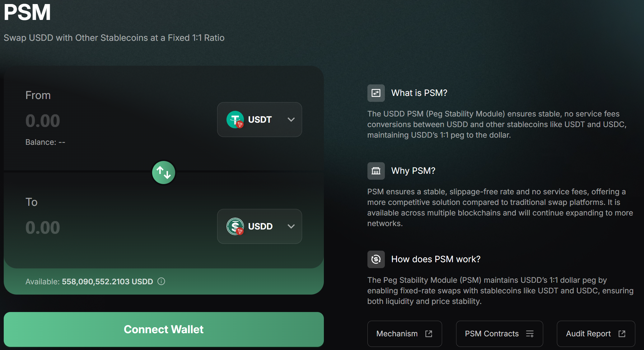Click the Mechanism external link icon
This screenshot has width=644, height=350.
coord(429,334)
